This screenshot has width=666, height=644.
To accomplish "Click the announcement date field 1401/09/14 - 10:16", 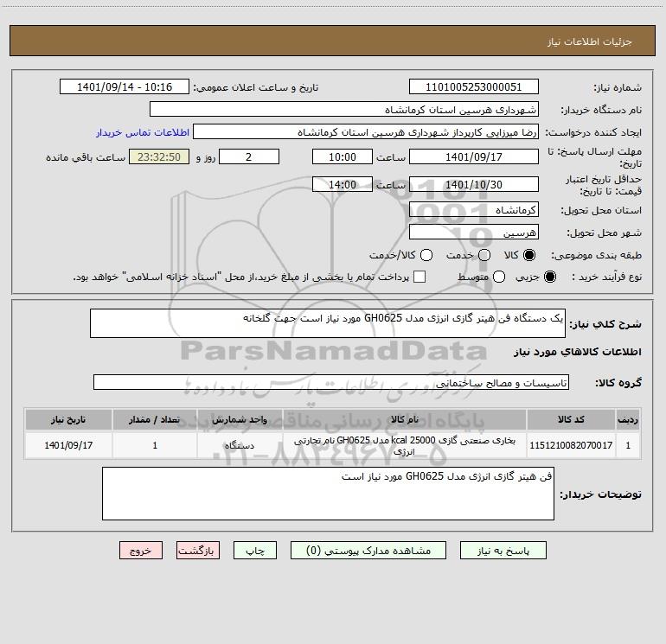I will (125, 87).
